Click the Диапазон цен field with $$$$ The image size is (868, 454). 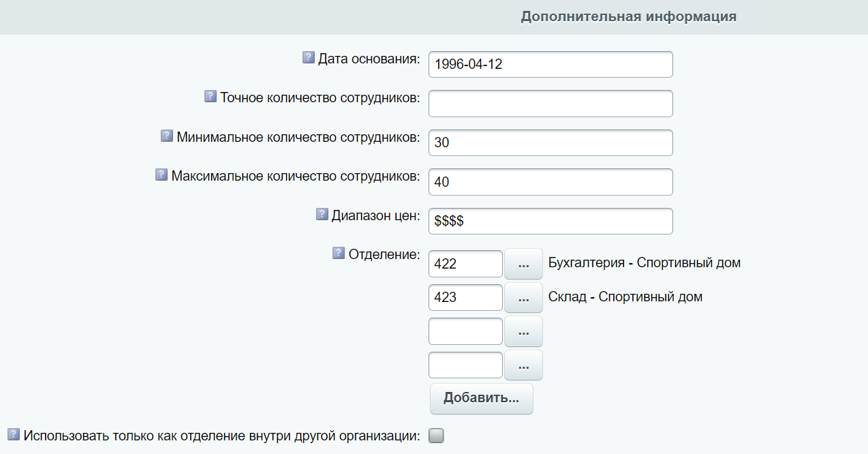click(551, 222)
